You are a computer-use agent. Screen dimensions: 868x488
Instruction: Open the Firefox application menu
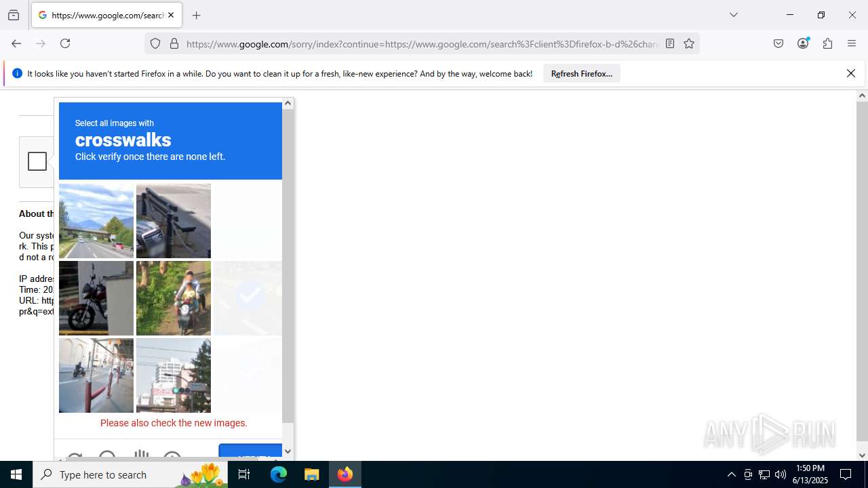point(852,43)
